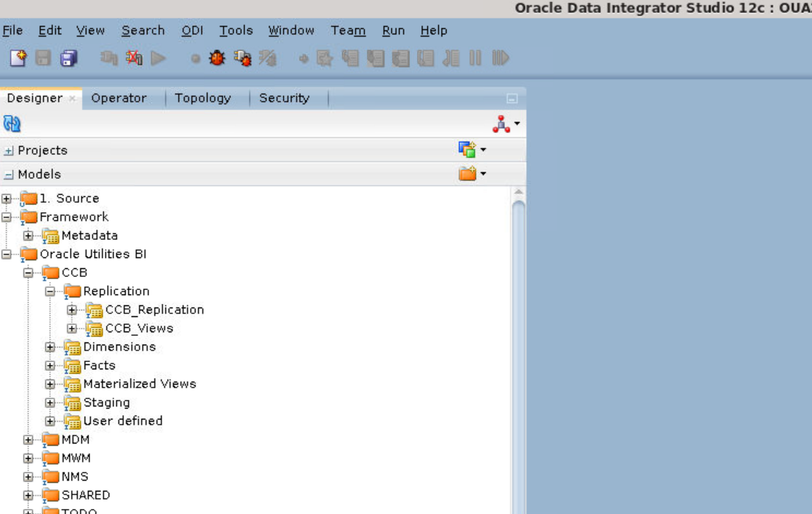The image size is (812, 514).
Task: Open the Tools menu
Action: (x=236, y=31)
